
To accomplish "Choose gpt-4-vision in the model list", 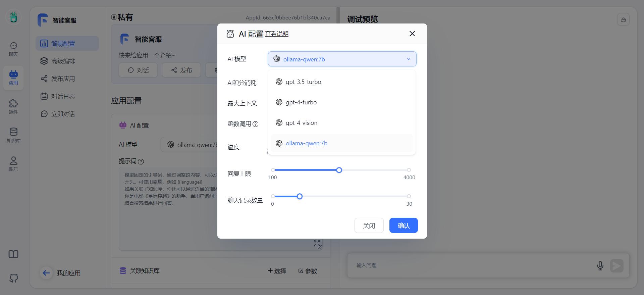I will (x=301, y=123).
